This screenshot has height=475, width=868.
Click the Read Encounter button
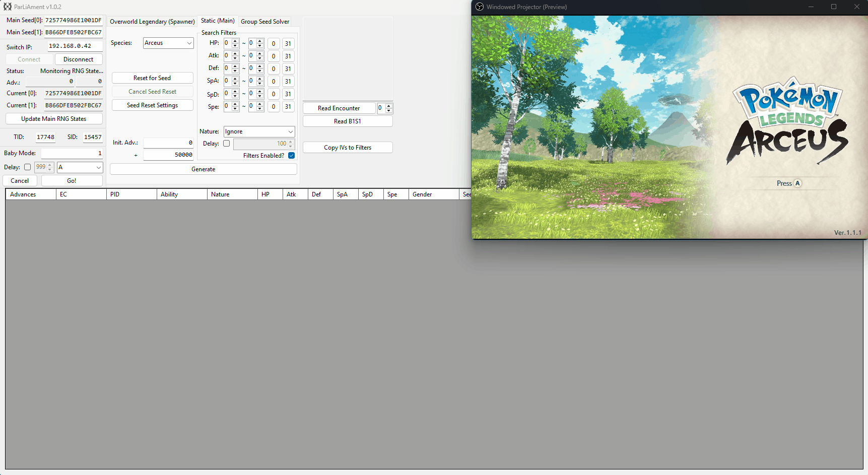339,108
